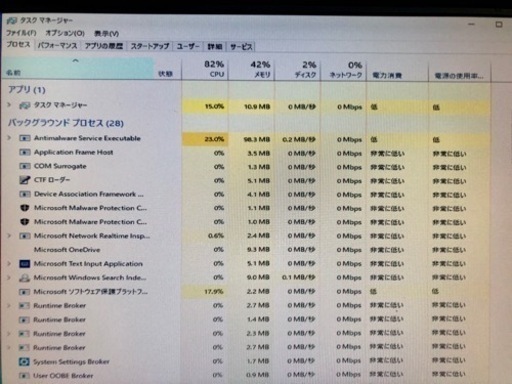Image resolution: width=512 pixels, height=384 pixels.
Task: Click the Antimalware Service Executable icon
Action: point(25,138)
